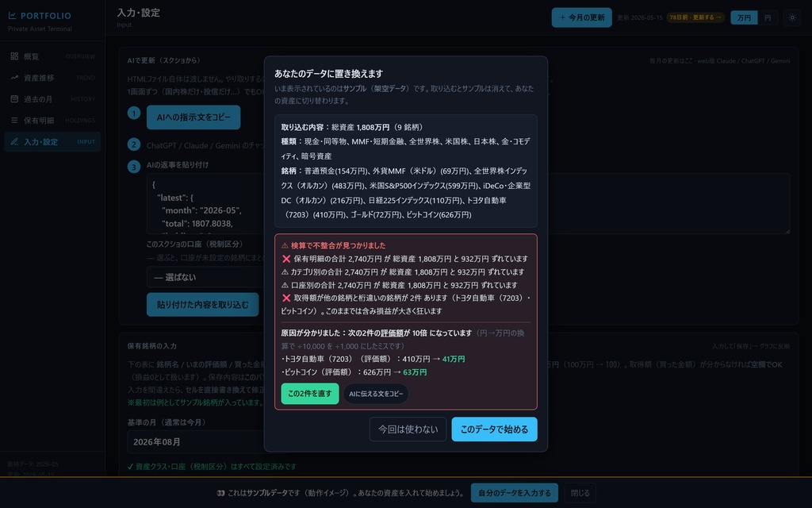Click the AIに伝える文をコピー button
Screen dimensions: 812x508
(376, 394)
